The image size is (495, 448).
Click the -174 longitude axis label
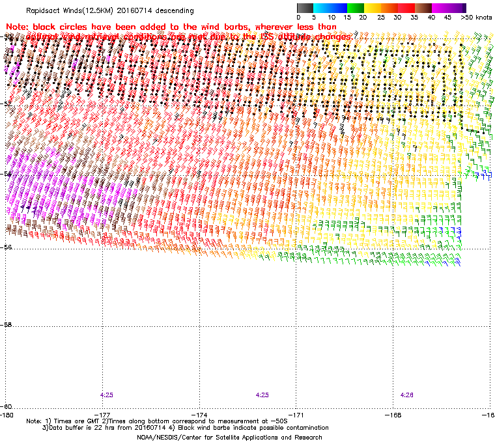200,415
